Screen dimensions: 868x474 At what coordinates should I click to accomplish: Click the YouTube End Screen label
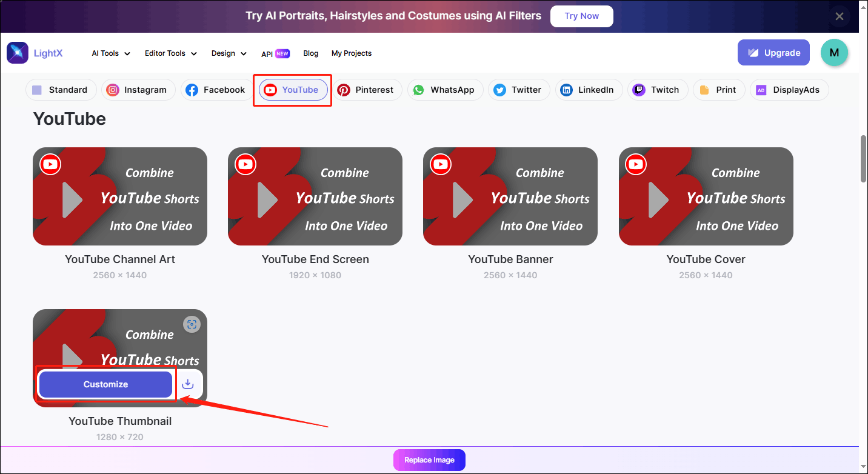(x=315, y=259)
